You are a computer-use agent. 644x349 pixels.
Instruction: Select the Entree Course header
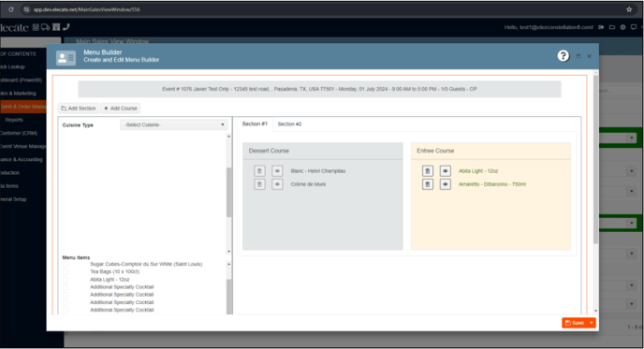click(490, 151)
